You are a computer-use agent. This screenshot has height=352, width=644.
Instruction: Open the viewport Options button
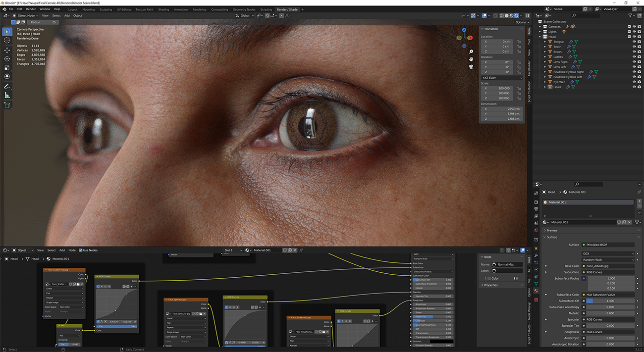(x=522, y=22)
